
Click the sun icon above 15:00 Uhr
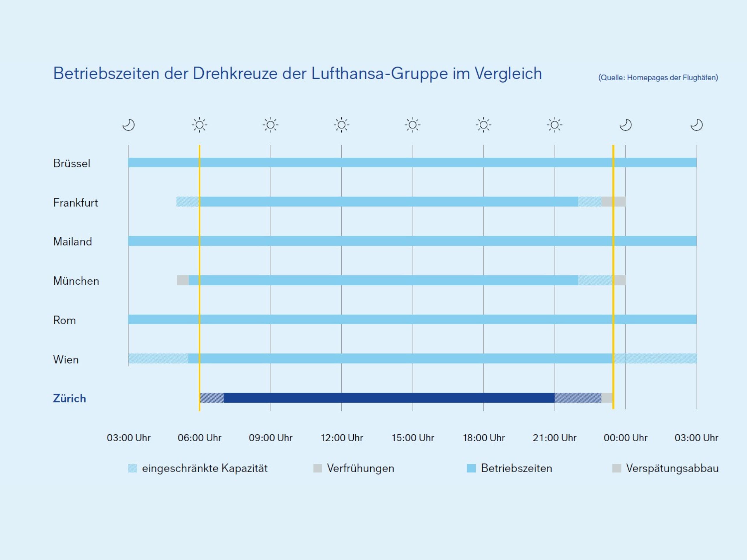412,125
